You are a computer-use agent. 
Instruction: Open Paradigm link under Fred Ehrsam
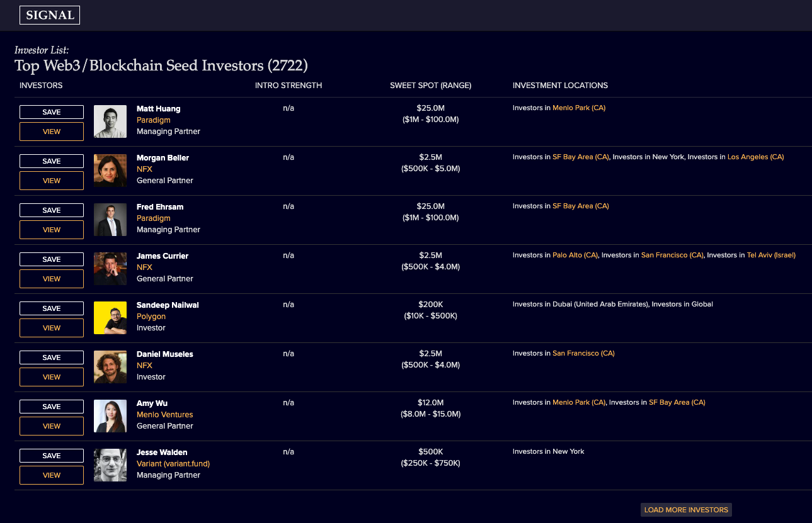[154, 218]
